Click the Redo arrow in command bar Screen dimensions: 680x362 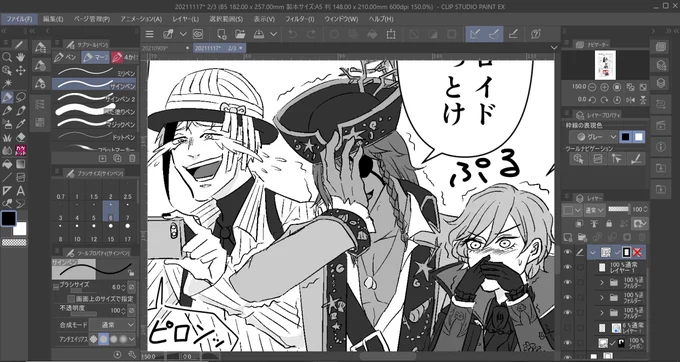(311, 34)
